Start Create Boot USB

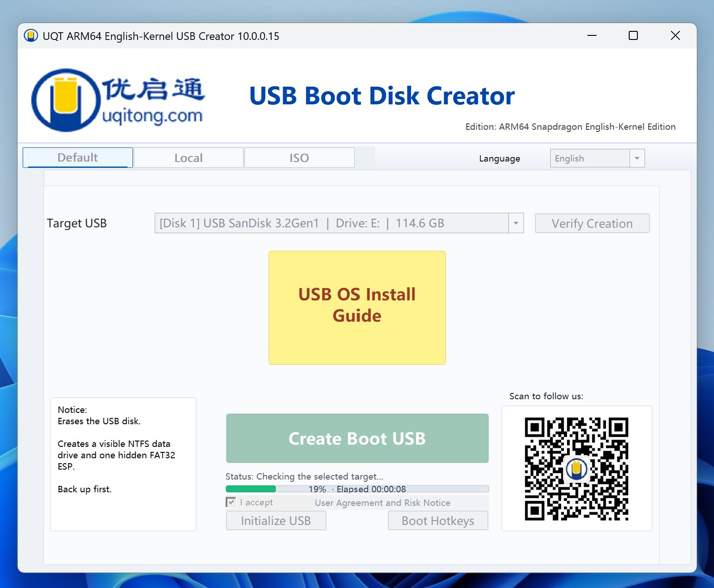[357, 438]
